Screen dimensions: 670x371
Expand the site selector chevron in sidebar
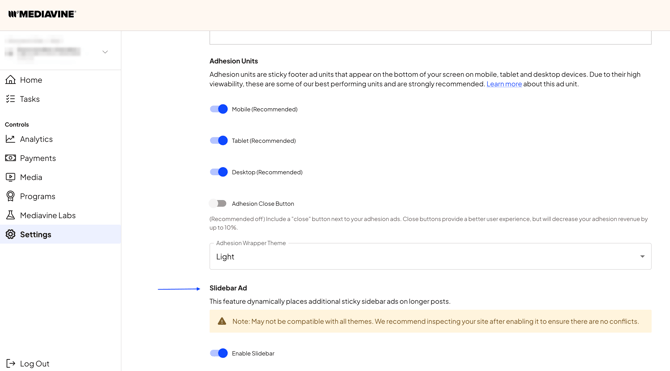[105, 52]
